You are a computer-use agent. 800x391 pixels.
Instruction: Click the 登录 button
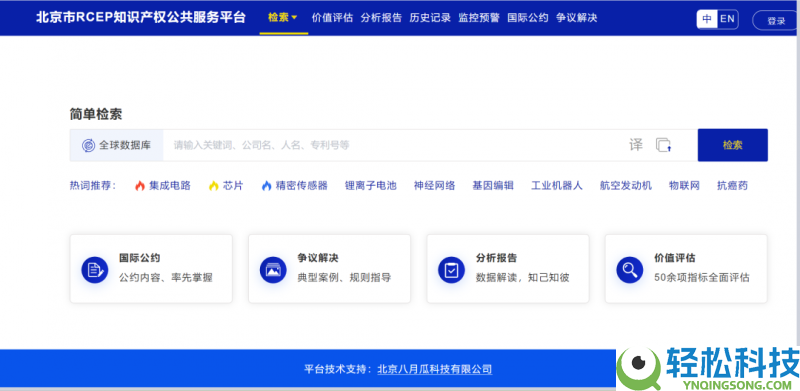coord(776,21)
